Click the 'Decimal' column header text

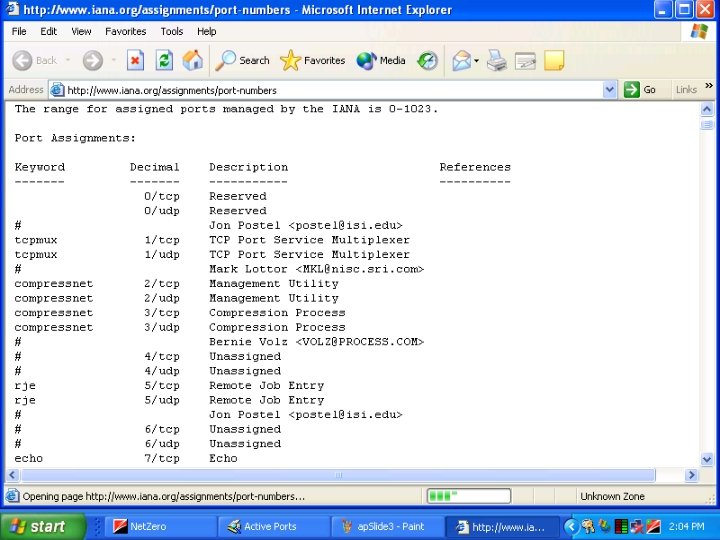pos(155,167)
